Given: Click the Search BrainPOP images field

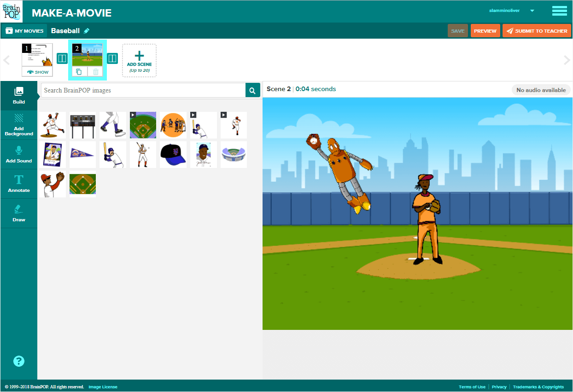Looking at the screenshot, I should click(x=143, y=91).
